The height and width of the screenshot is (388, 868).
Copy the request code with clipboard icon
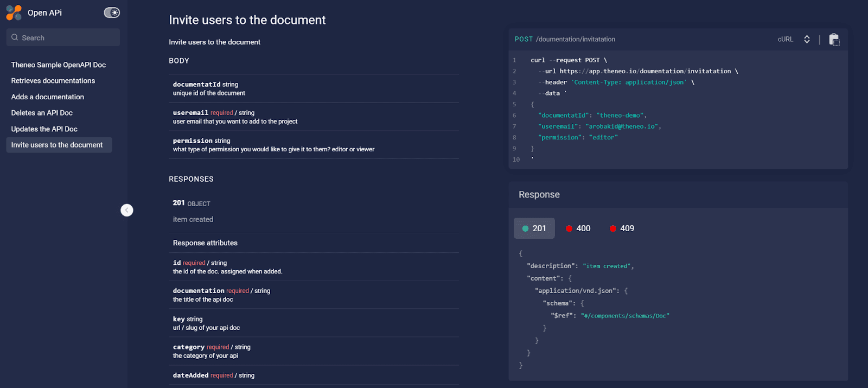[x=834, y=39]
